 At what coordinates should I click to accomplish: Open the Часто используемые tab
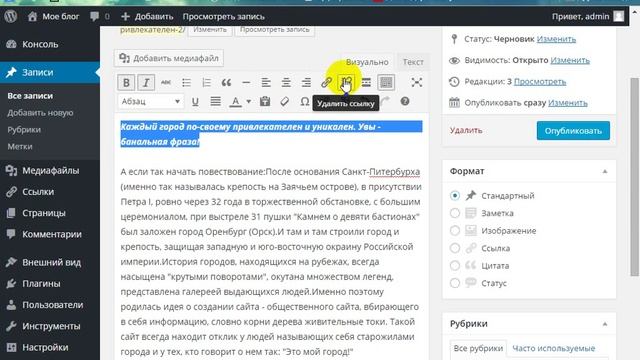tap(553, 349)
